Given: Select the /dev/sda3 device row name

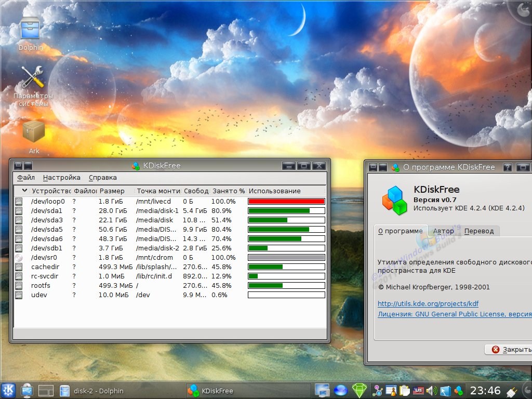Looking at the screenshot, I should pos(46,220).
